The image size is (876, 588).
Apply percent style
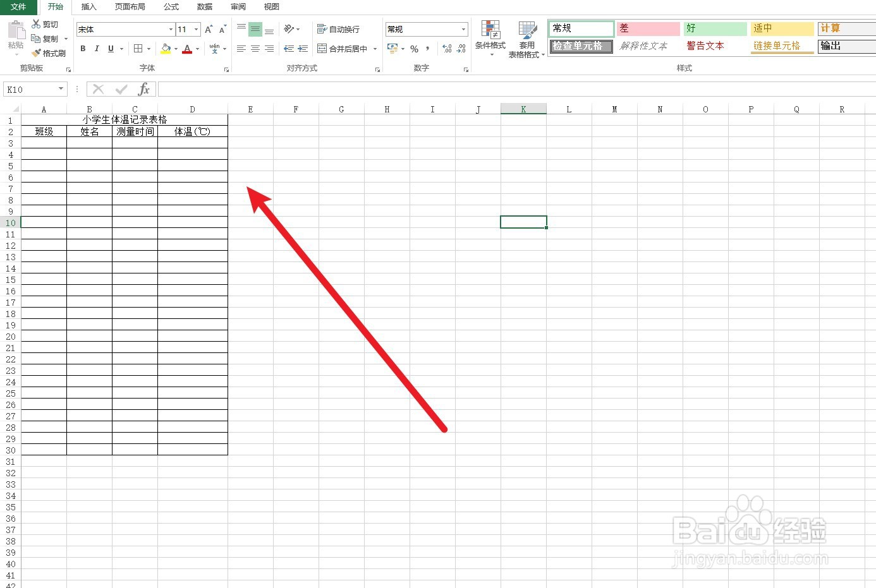414,49
